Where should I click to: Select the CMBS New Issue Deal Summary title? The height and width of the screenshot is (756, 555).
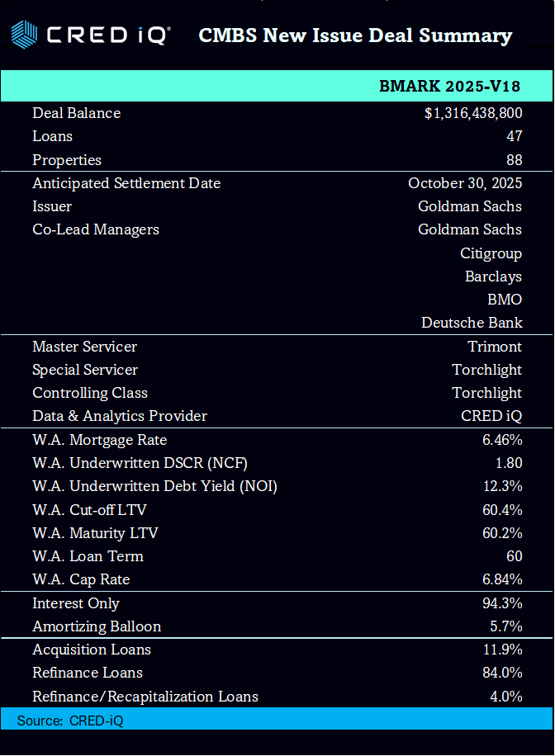click(355, 35)
